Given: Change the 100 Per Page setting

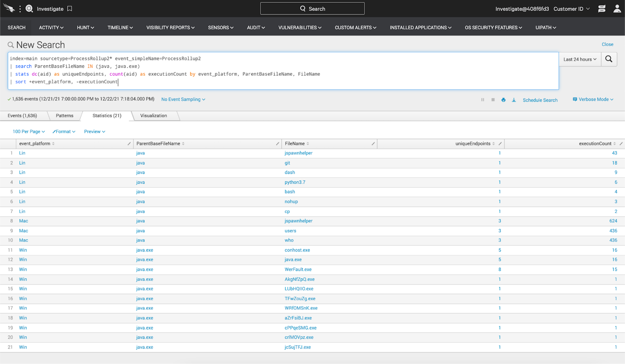Looking at the screenshot, I should coord(29,132).
